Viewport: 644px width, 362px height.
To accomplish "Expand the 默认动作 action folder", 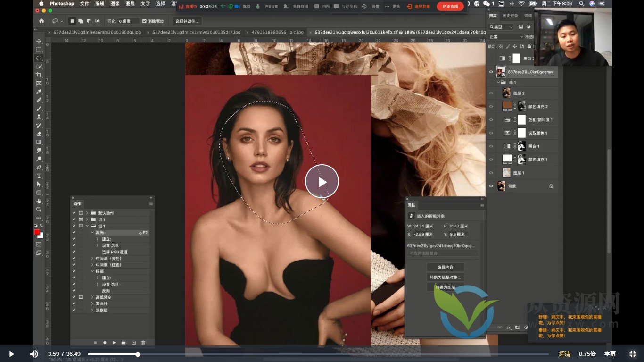I will click(x=87, y=213).
